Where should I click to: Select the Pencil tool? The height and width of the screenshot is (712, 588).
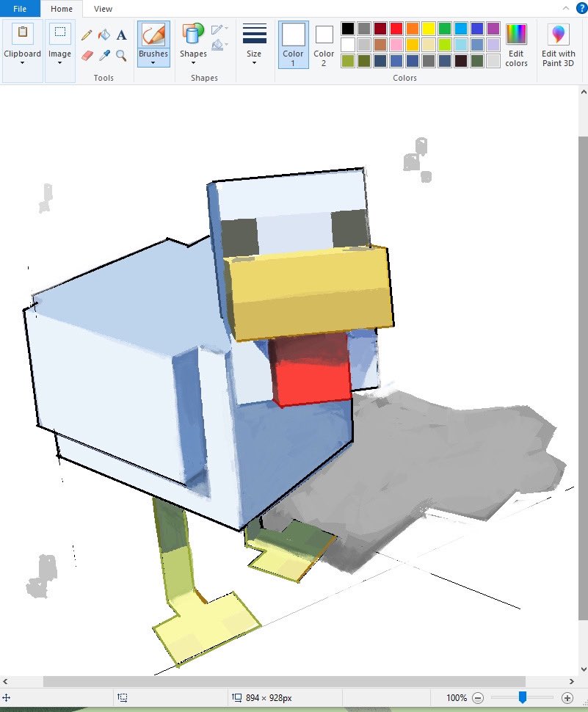pyautogui.click(x=86, y=34)
